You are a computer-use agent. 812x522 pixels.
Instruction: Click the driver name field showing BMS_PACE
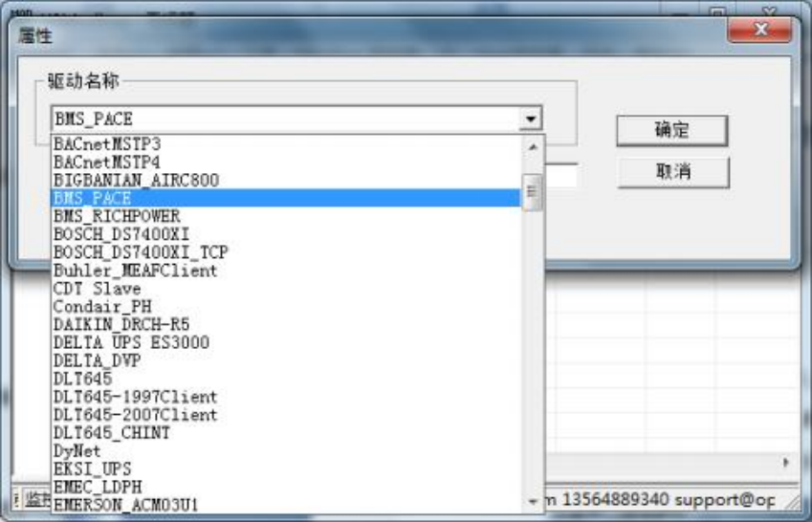pyautogui.click(x=286, y=120)
